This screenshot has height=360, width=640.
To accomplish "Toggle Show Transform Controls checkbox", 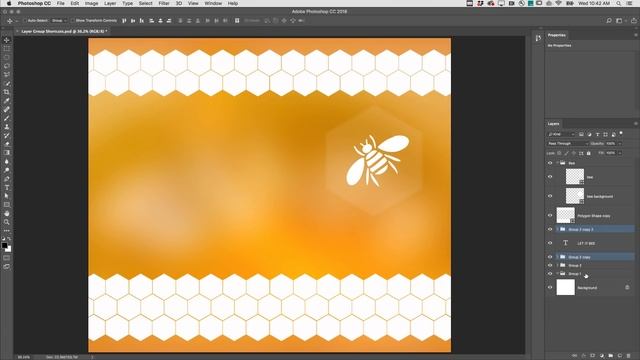I will click(x=72, y=20).
